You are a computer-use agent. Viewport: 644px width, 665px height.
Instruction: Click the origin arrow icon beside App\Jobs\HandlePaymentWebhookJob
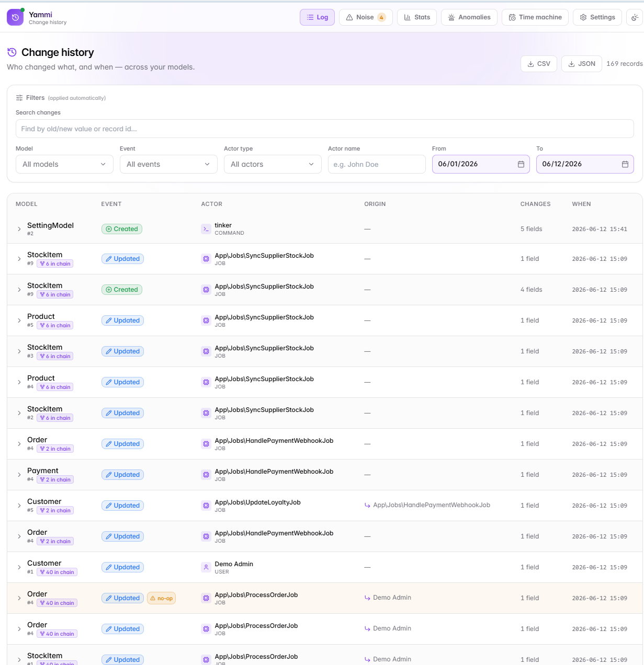coord(367,506)
